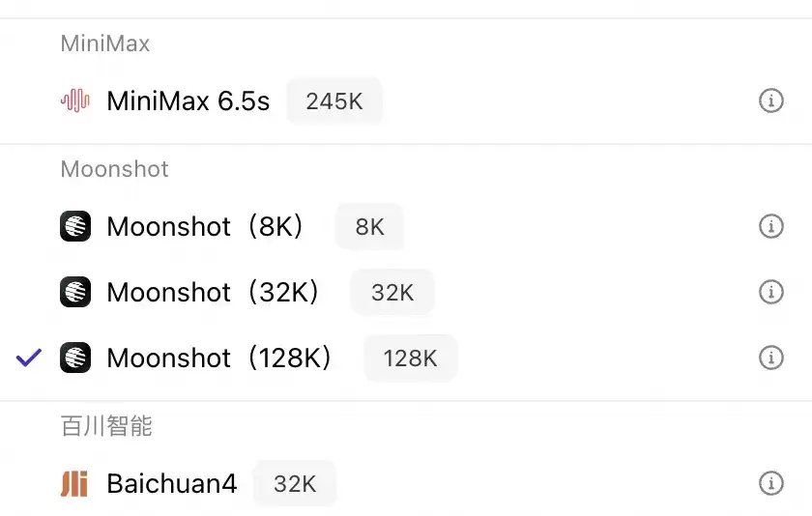Click the Baichuan4 orange logo icon
Image resolution: width=812 pixels, height=516 pixels.
pyautogui.click(x=74, y=483)
